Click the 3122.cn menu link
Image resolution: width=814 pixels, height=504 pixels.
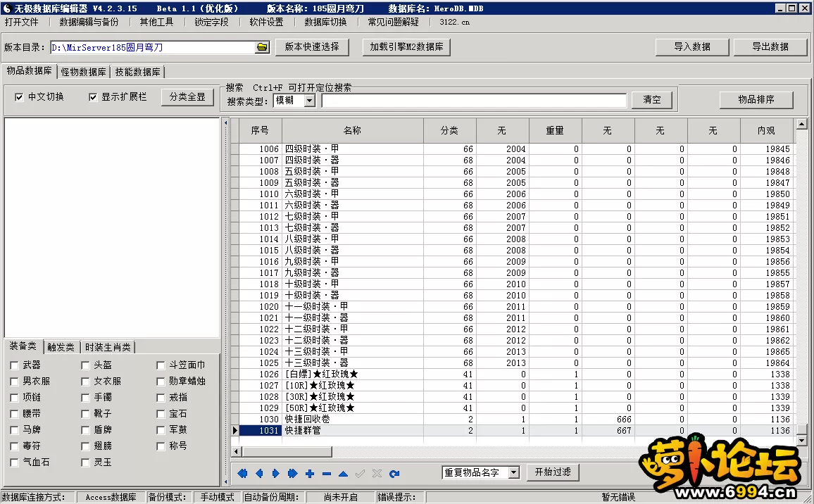pyautogui.click(x=454, y=22)
